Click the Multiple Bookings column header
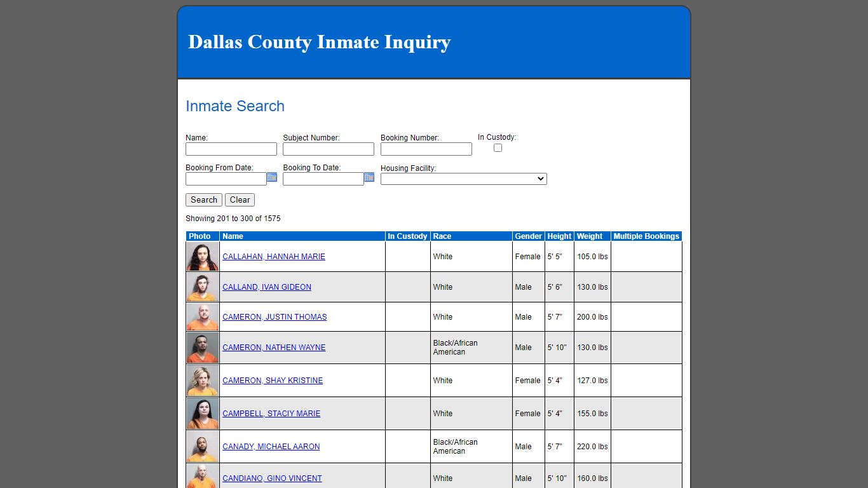Image resolution: width=868 pixels, height=488 pixels. point(646,236)
